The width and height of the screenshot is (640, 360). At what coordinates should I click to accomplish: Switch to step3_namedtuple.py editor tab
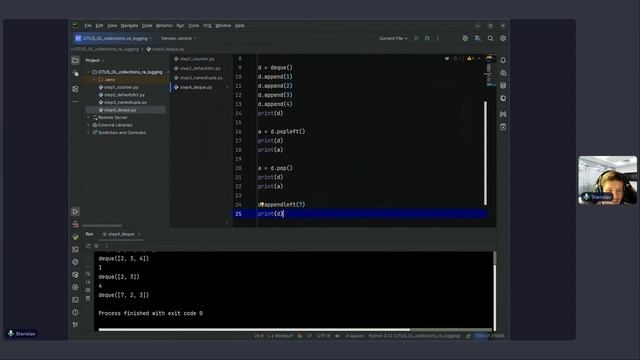pyautogui.click(x=201, y=78)
